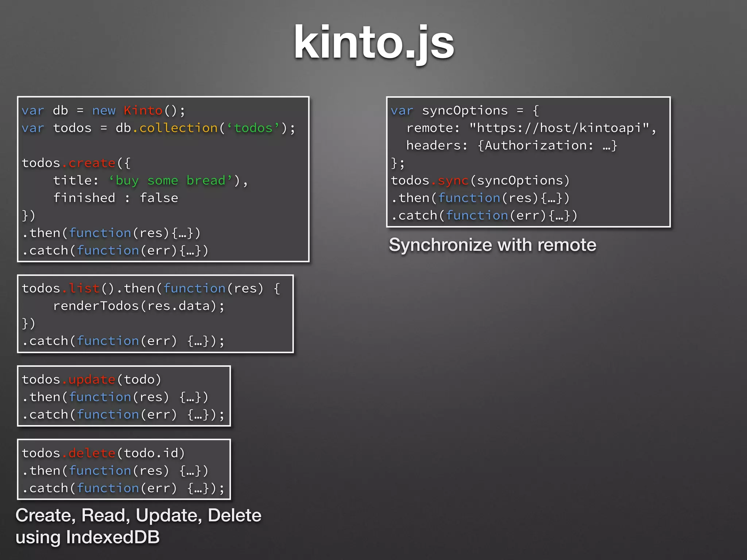The height and width of the screenshot is (560, 747).
Task: Click '.catch(function(err) {…});' in the list code box
Action: (x=123, y=341)
